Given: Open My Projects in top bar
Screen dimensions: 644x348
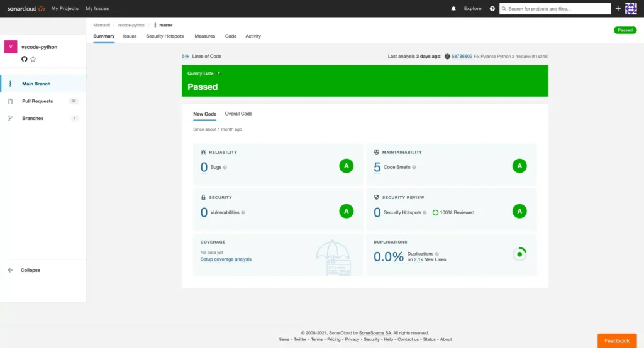Looking at the screenshot, I should click(65, 9).
